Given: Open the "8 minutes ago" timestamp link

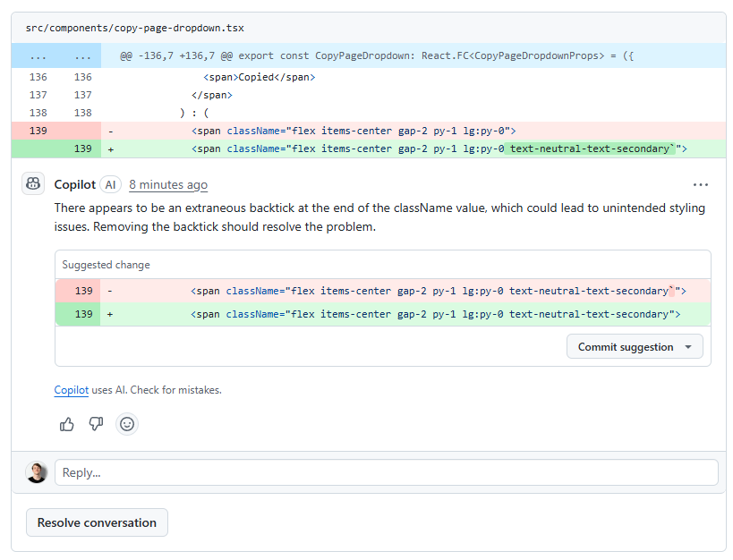Looking at the screenshot, I should pyautogui.click(x=168, y=184).
